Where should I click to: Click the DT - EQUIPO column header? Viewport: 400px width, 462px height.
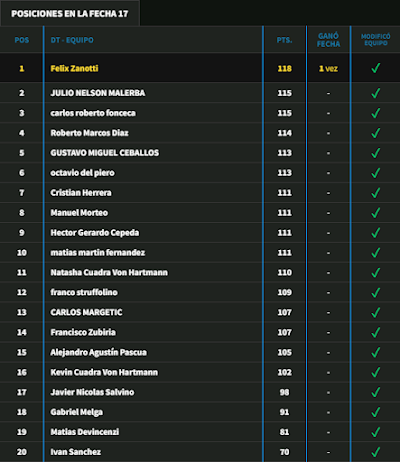(x=72, y=40)
